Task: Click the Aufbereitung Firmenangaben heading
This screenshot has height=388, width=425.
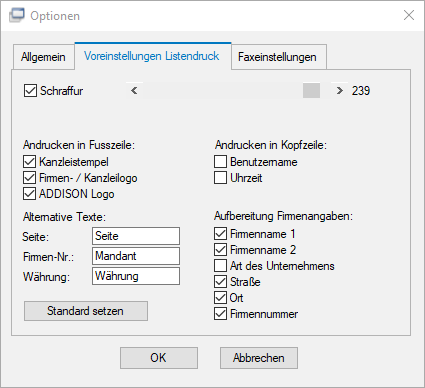Action: 283,216
